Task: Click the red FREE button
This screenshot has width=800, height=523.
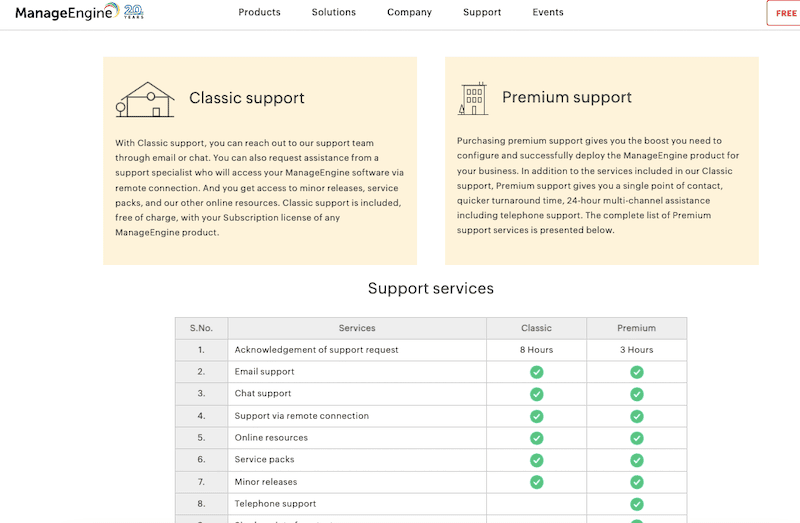Action: tap(784, 13)
